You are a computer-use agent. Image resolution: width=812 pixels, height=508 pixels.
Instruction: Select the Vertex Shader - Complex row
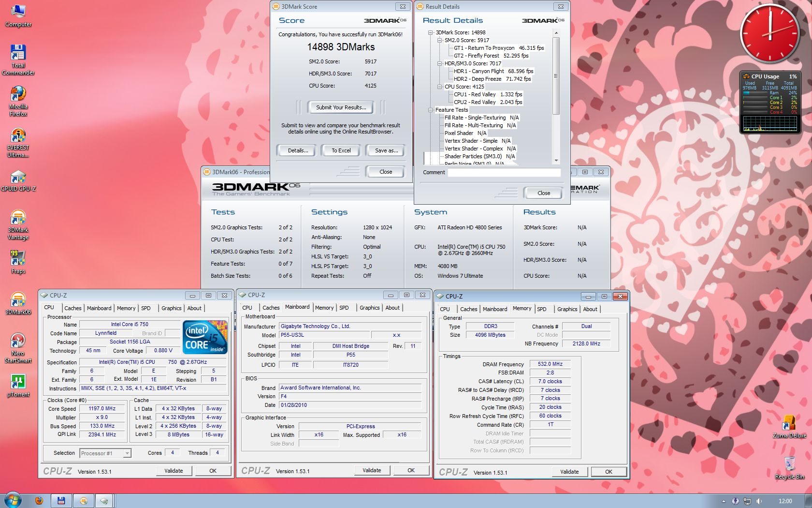coord(480,149)
